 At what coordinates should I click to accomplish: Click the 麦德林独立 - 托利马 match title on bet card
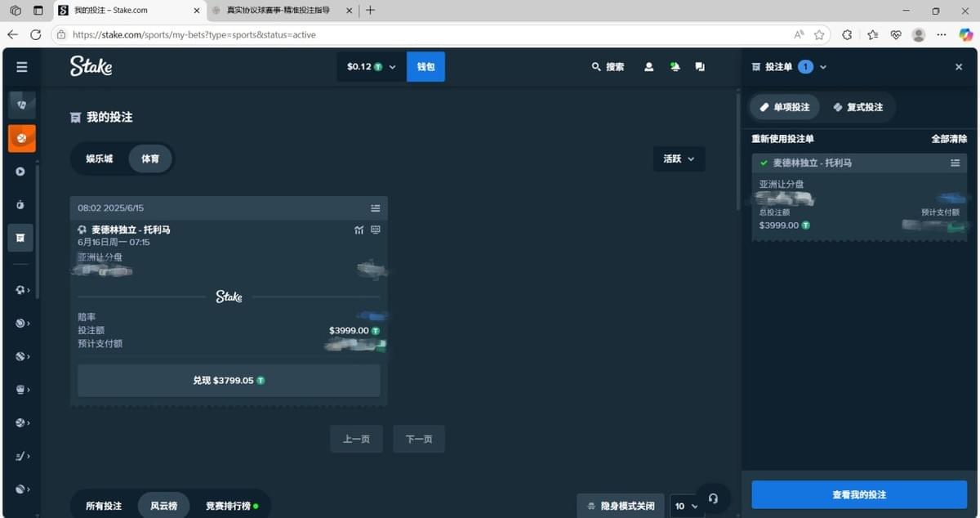pyautogui.click(x=131, y=230)
